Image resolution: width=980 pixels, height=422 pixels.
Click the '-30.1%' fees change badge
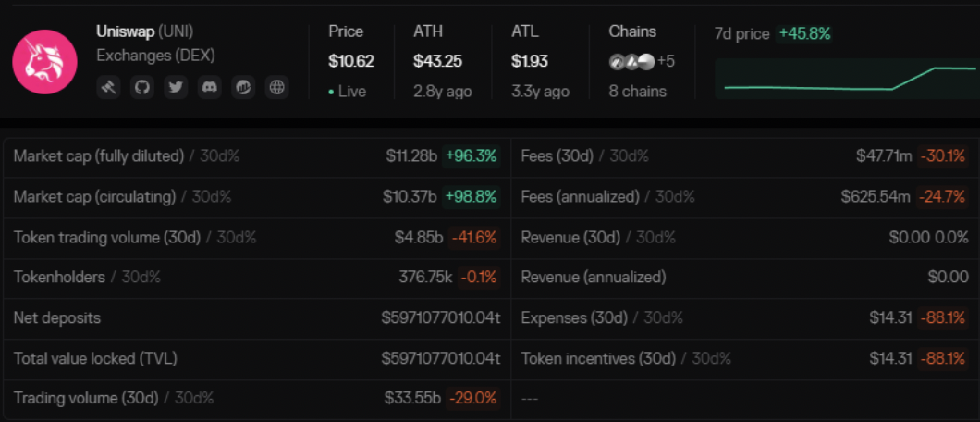click(x=942, y=156)
